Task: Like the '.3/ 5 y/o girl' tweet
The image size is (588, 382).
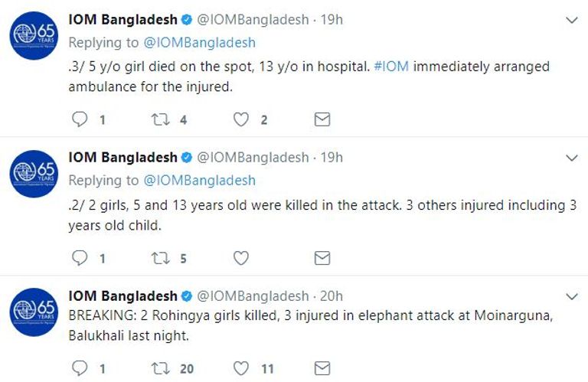Action: point(241,119)
